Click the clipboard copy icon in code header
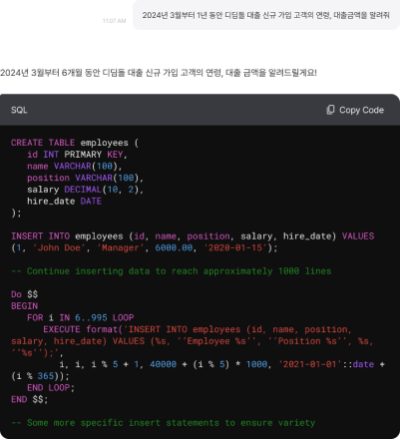 pos(330,110)
